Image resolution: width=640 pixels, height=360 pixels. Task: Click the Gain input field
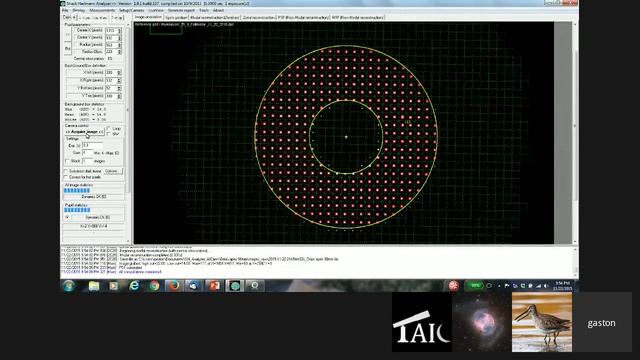click(87, 153)
